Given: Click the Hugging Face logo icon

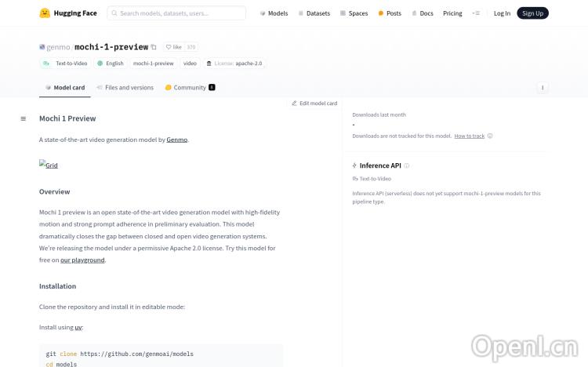Looking at the screenshot, I should (x=45, y=13).
